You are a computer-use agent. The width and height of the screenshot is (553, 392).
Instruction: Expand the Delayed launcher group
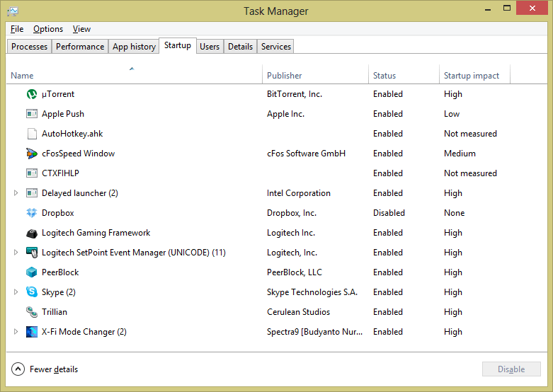(x=16, y=193)
